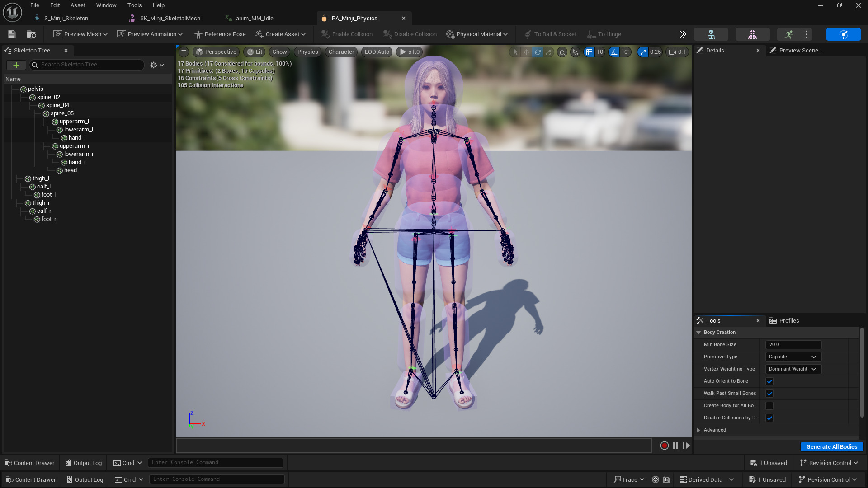Click the trace start icon in the status bar
Viewport: 868px width, 488px height.
(656, 479)
